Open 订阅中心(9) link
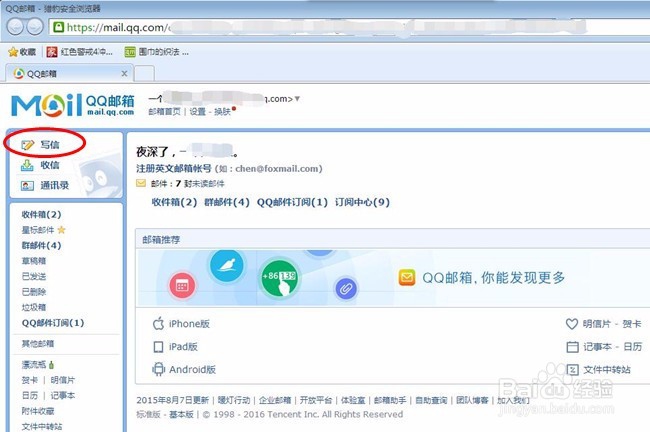The width and height of the screenshot is (650, 432). (362, 202)
